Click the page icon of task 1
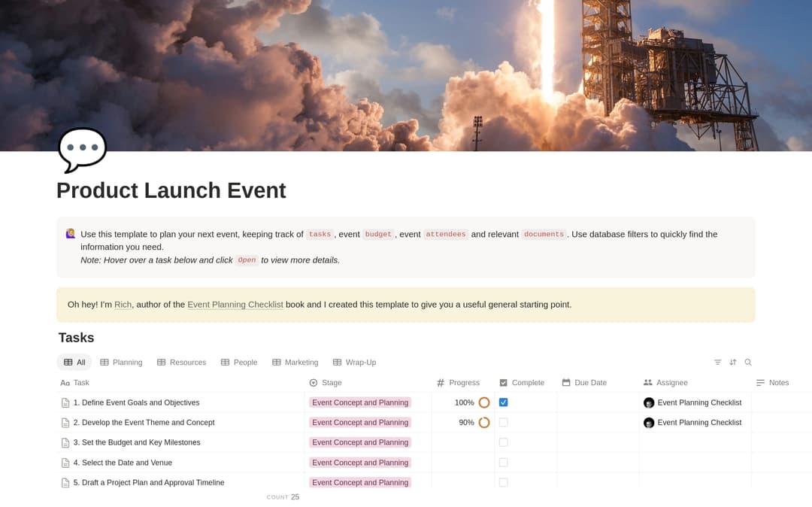 click(x=65, y=403)
